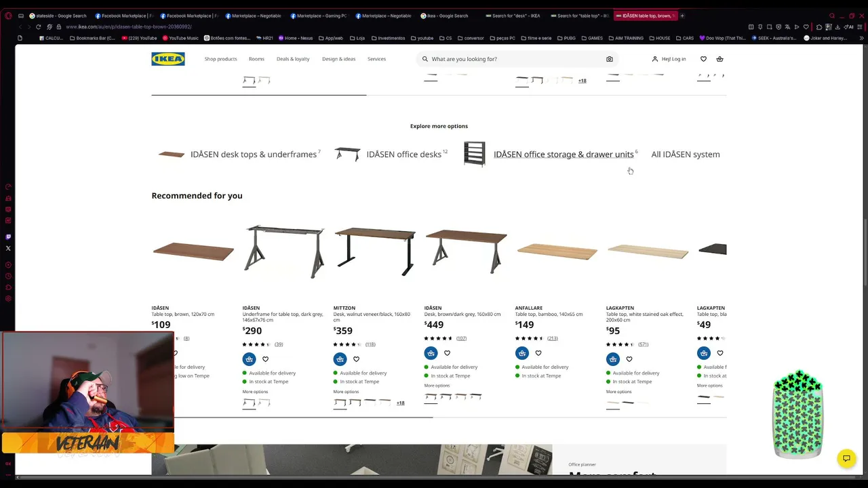Reload the page with the browser refresh icon

click(x=38, y=26)
